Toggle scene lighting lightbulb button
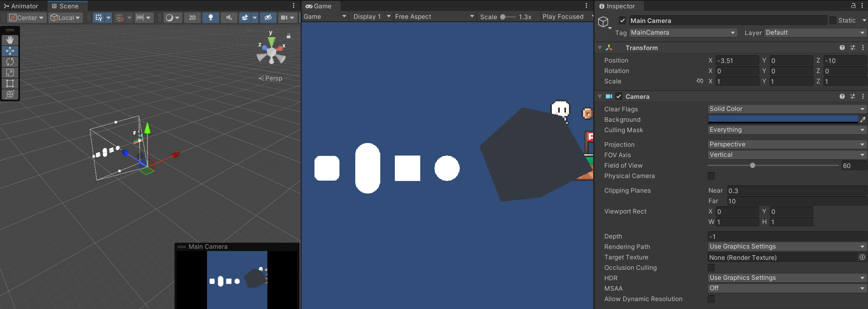Viewport: 868px width, 309px height. pos(211,18)
